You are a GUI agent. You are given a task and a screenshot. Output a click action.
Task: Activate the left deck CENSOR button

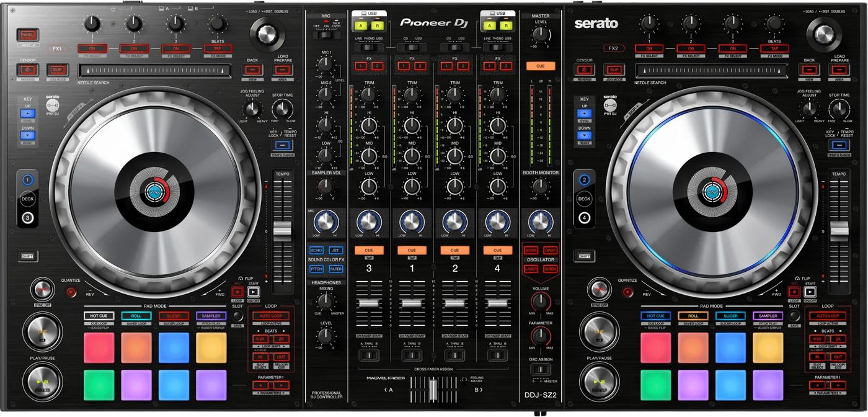pyautogui.click(x=27, y=69)
